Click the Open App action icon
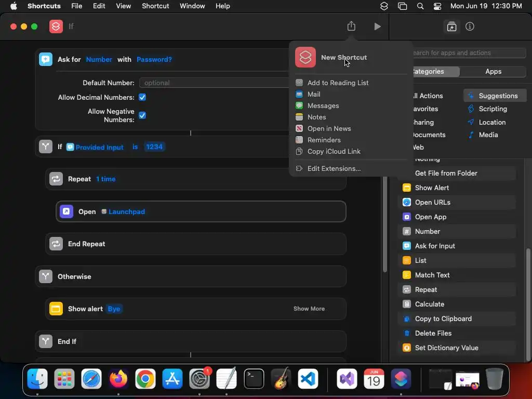 click(66, 211)
